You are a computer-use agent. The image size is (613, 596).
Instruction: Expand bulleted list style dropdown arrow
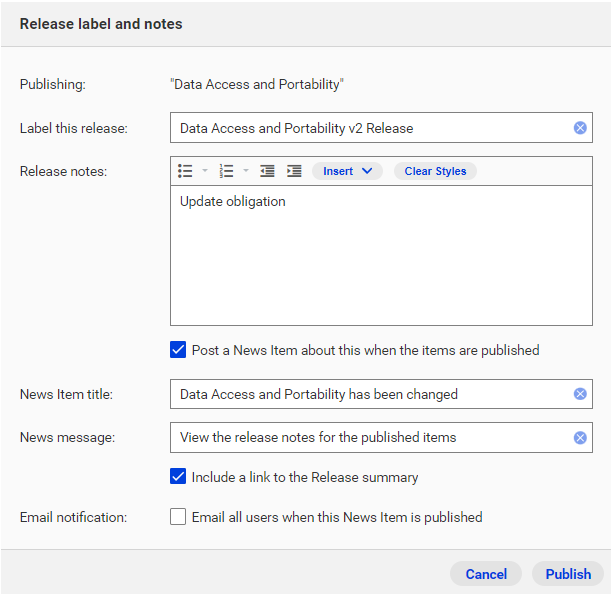pyautogui.click(x=205, y=170)
